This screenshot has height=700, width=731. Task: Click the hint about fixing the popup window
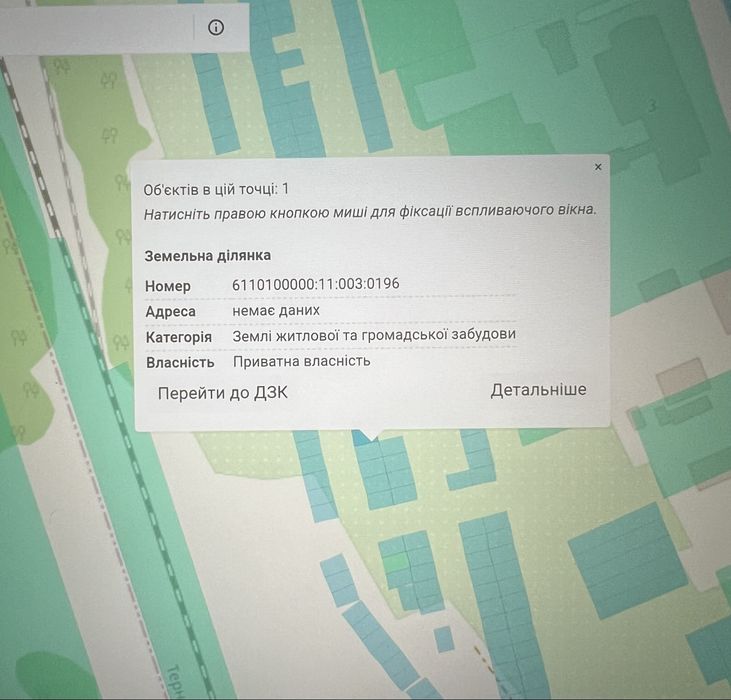click(x=370, y=212)
